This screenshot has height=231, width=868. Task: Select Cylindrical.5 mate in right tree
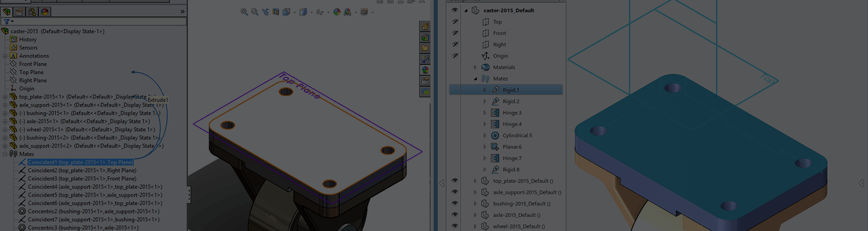[511, 135]
